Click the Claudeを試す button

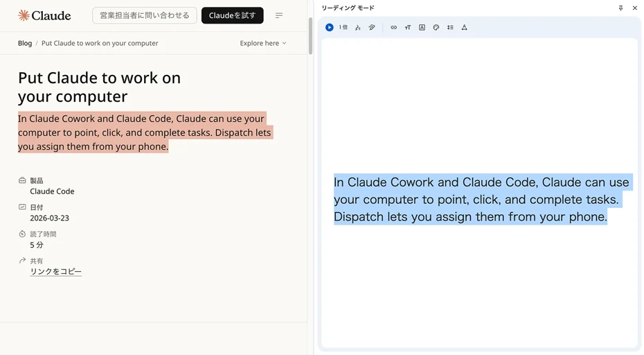click(233, 16)
